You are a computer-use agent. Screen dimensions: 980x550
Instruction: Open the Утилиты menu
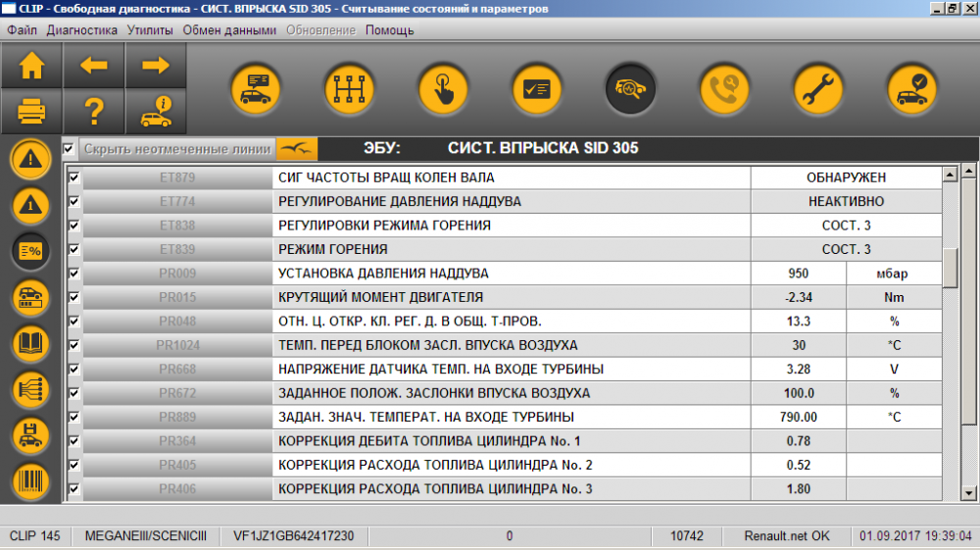click(150, 30)
